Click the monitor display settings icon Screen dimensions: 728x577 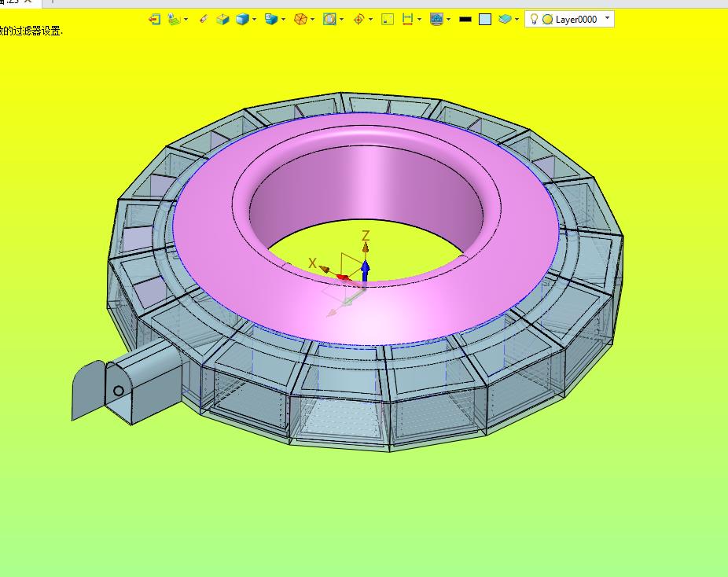436,20
